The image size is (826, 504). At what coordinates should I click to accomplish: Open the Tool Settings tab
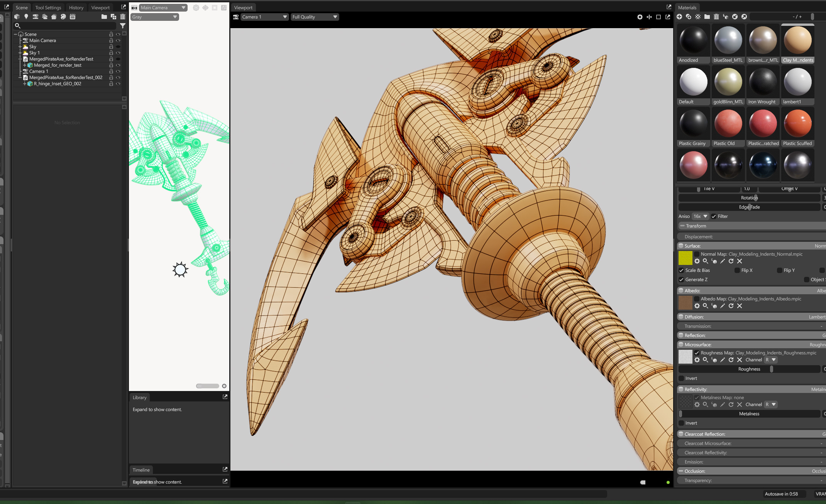click(x=48, y=7)
